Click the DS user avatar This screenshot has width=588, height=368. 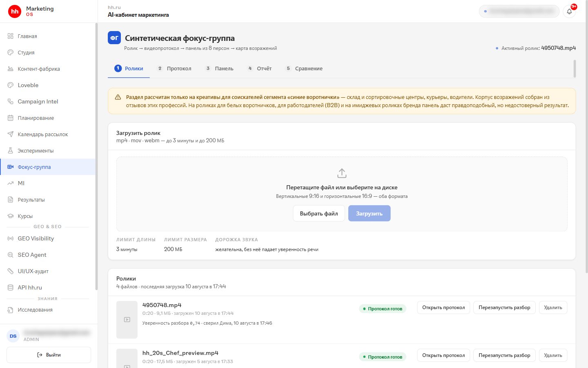(13, 336)
